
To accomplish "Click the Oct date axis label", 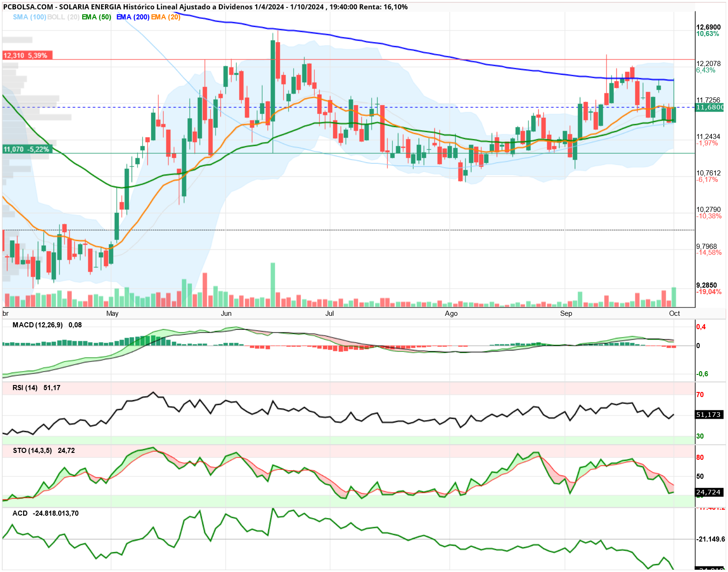I will 674,313.
